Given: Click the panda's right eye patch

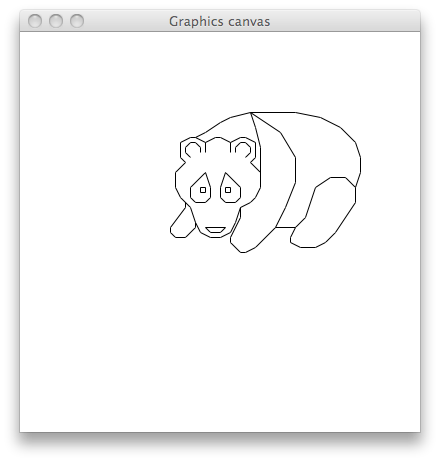Looking at the screenshot, I should tap(230, 188).
